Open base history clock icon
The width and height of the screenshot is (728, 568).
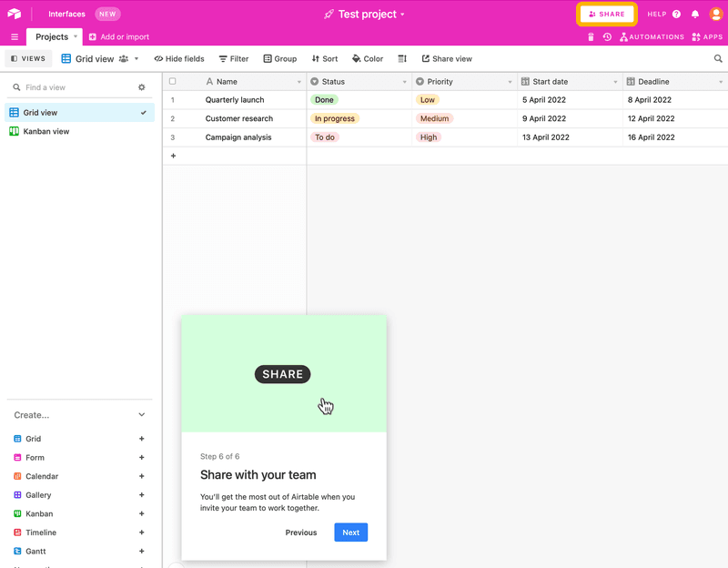coord(607,37)
